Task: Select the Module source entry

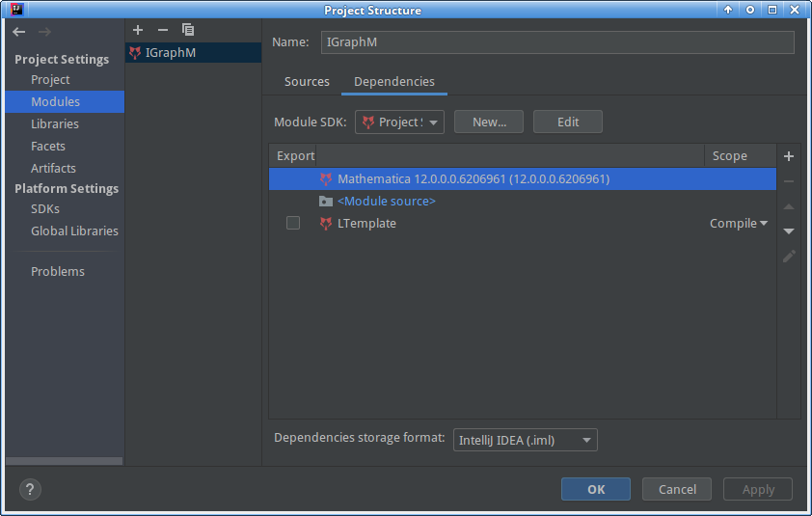Action: (x=386, y=202)
